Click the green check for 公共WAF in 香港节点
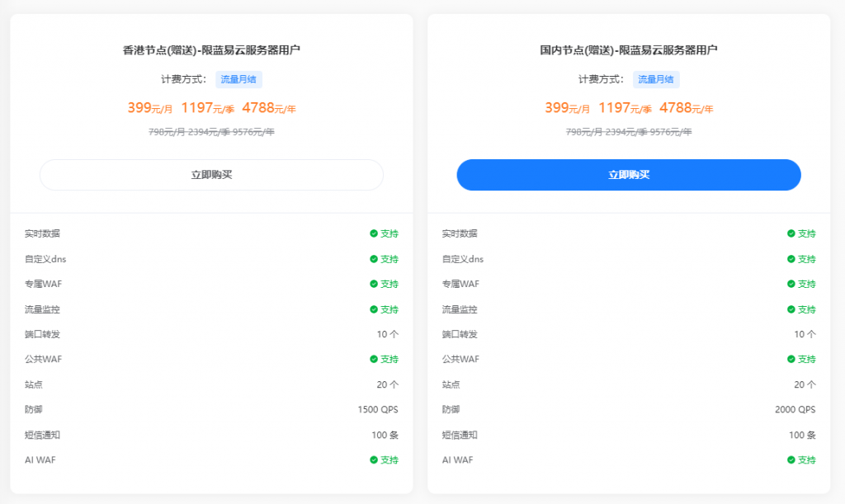The width and height of the screenshot is (845, 504). [x=374, y=359]
